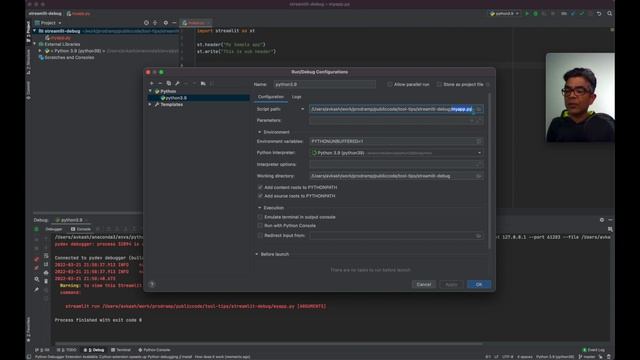Switch to the Configuration tab
The width and height of the screenshot is (640, 360).
pyautogui.click(x=271, y=97)
